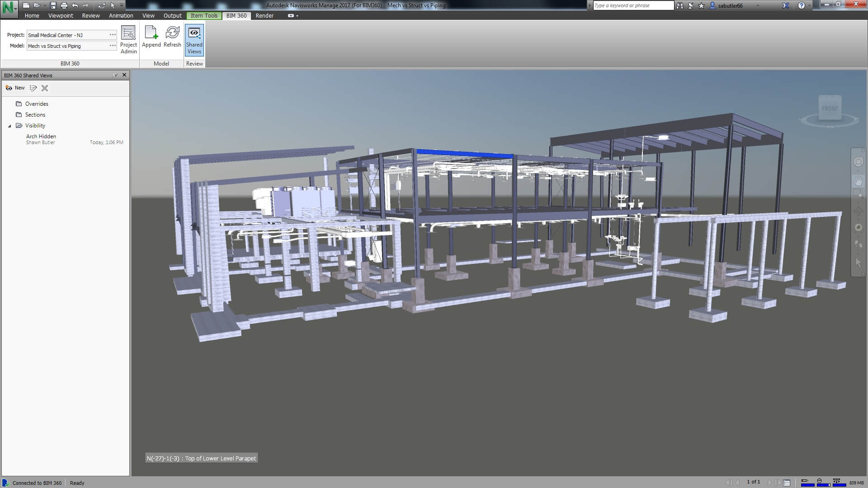Click the Print icon in quick access toolbar
The image size is (868, 488).
pyautogui.click(x=64, y=5)
